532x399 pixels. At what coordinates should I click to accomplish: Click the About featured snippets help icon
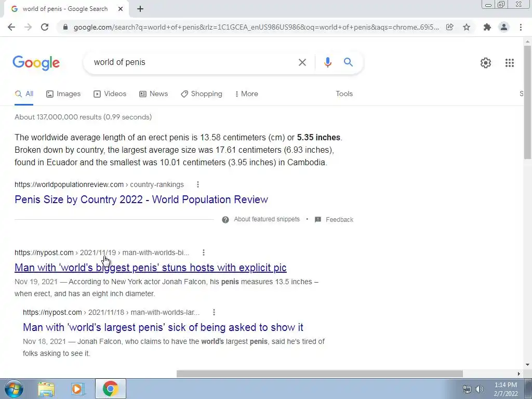pos(225,220)
